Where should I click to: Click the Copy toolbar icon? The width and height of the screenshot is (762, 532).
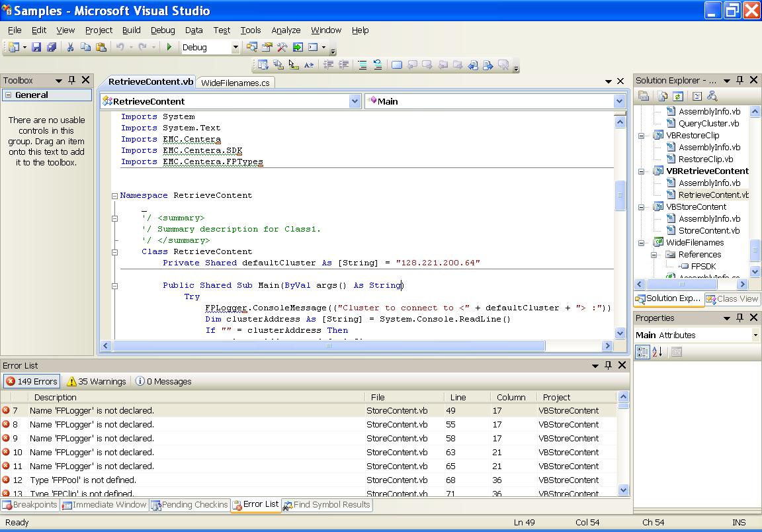(85, 47)
